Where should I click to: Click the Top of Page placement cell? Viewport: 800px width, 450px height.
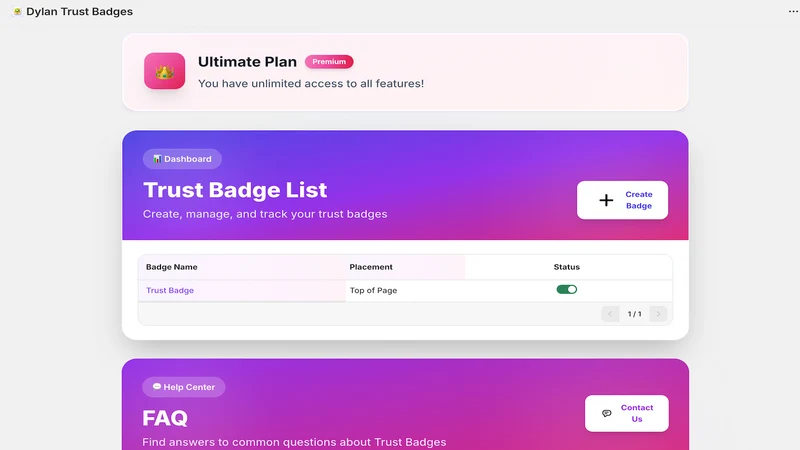[373, 290]
